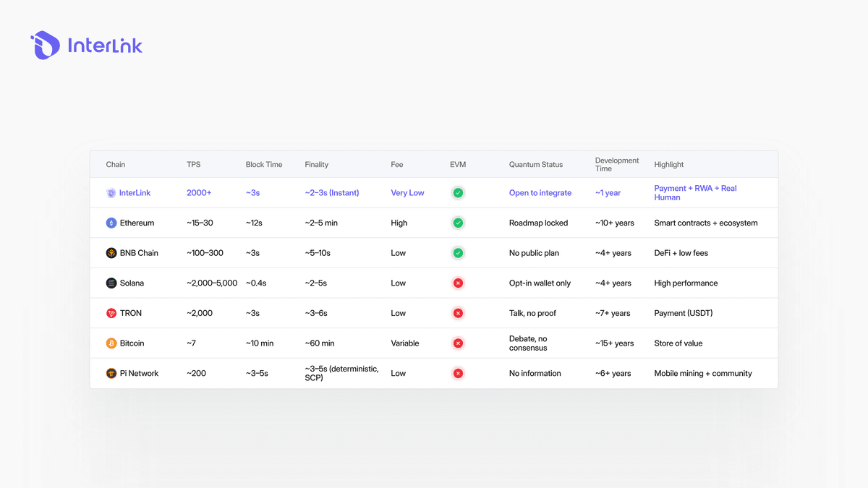Click the Quantum Status column header
The height and width of the screenshot is (488, 868).
pyautogui.click(x=536, y=165)
